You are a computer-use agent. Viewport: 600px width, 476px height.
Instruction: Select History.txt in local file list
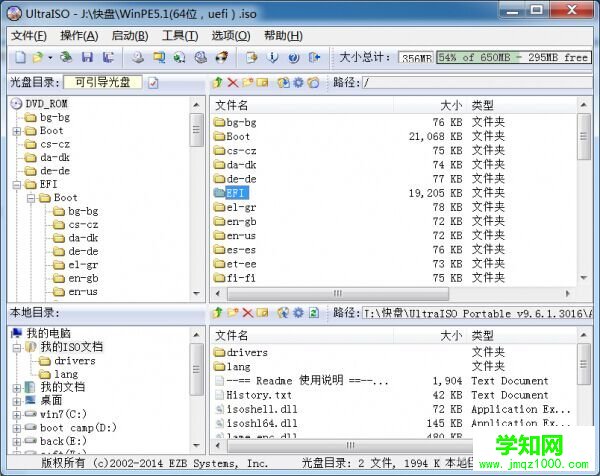[259, 395]
